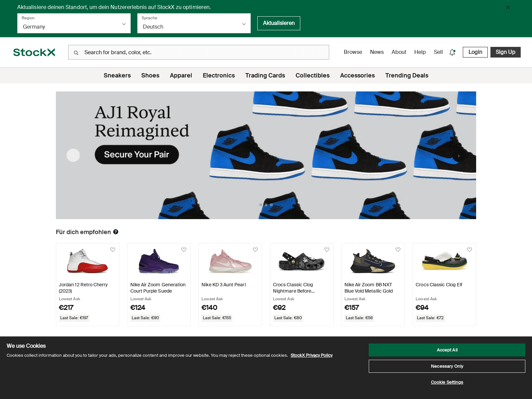Screen dimensions: 532x399
Task: Select the Electronics category
Action: tap(219, 75)
